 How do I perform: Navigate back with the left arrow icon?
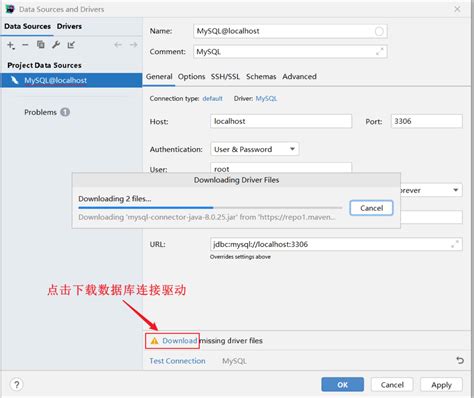click(x=118, y=45)
